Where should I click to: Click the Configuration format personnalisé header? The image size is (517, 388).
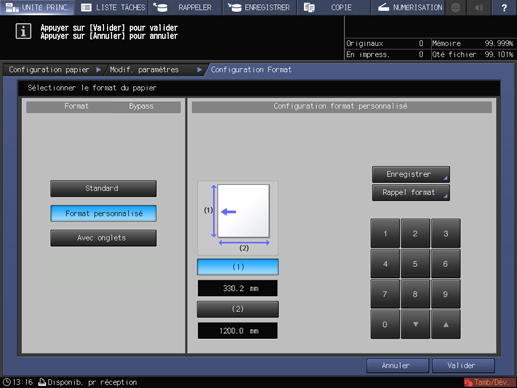tap(341, 106)
